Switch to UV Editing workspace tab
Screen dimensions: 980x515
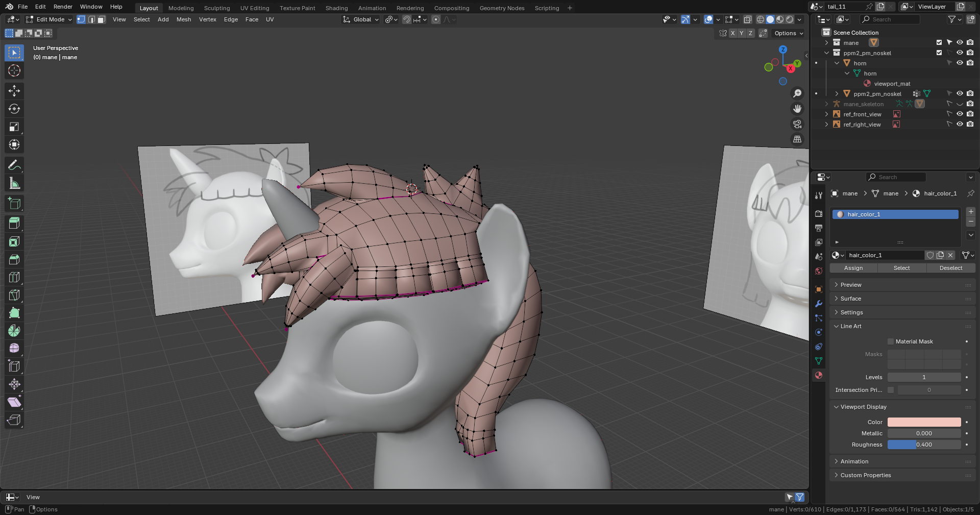pos(255,8)
